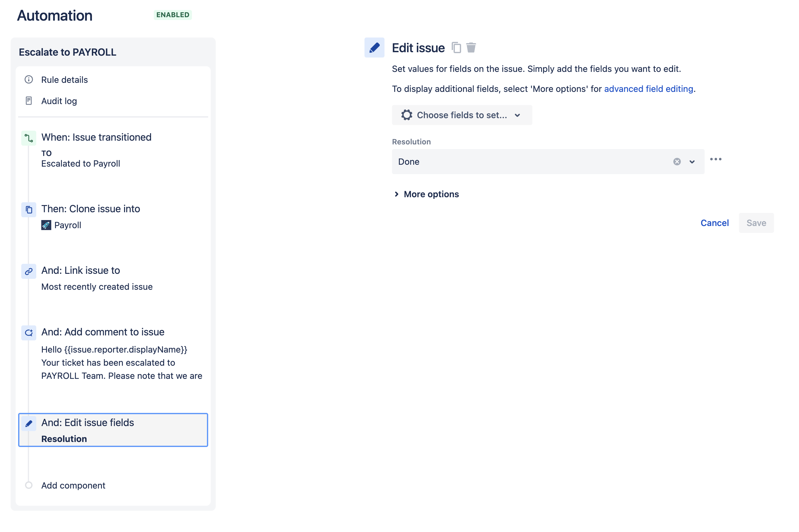Expand the More options section

[426, 194]
